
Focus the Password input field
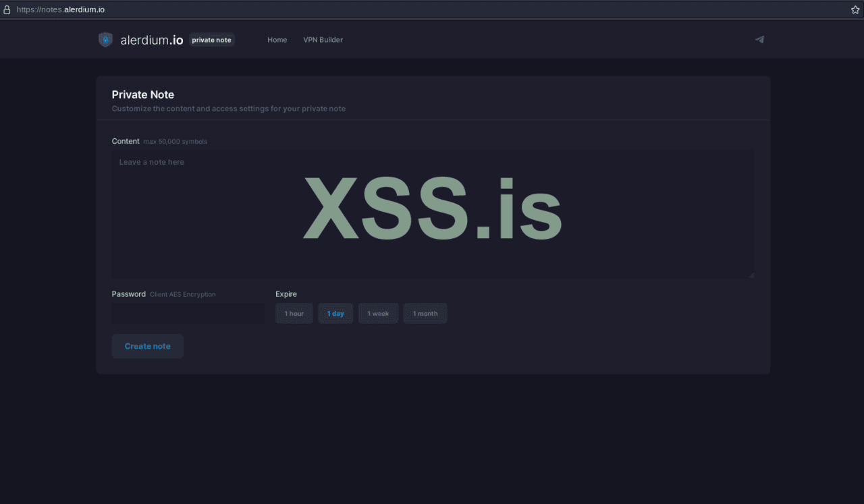tap(188, 313)
